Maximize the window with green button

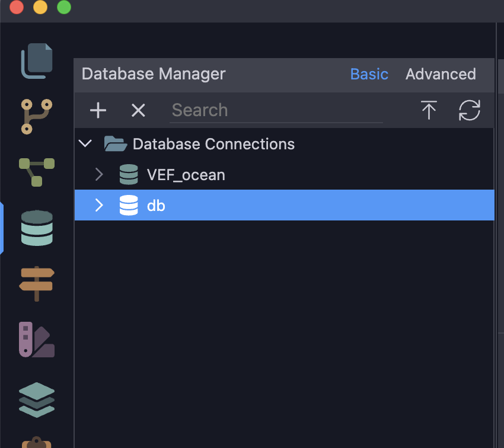point(64,7)
